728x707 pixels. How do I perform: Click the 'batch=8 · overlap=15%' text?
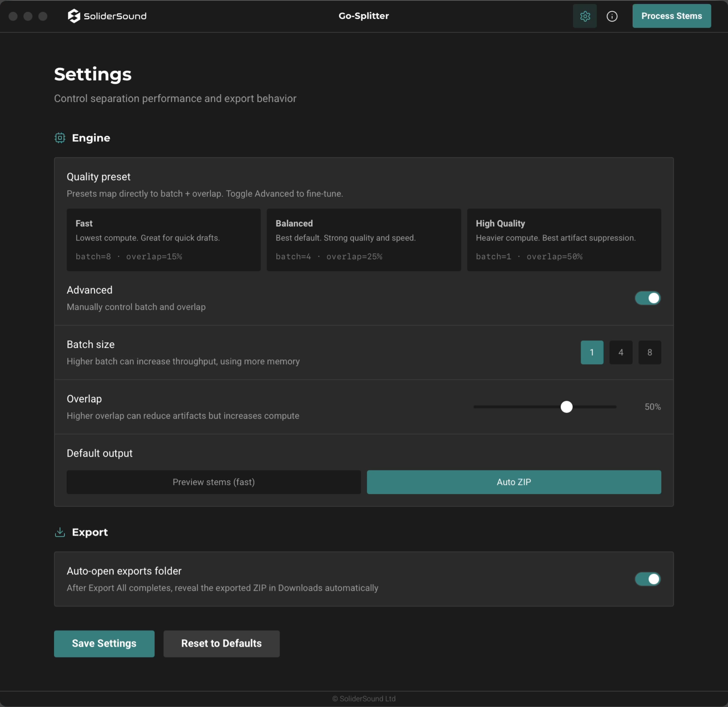(x=129, y=256)
